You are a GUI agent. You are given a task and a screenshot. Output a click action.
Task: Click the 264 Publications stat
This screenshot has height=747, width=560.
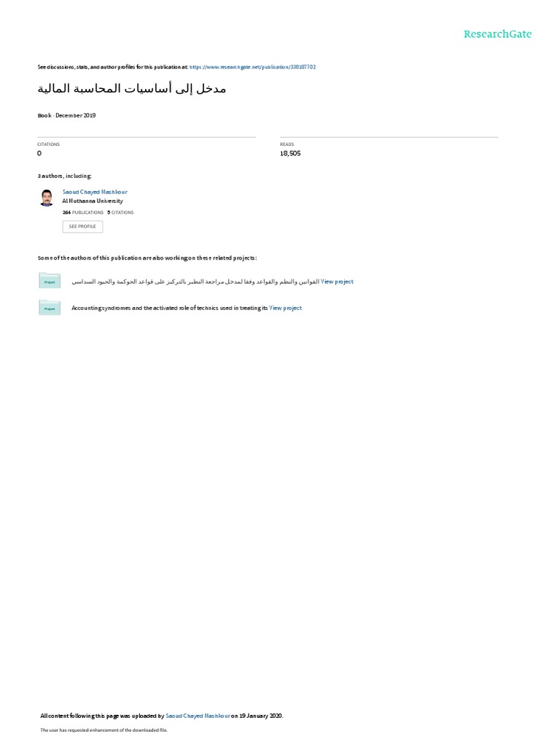83,212
